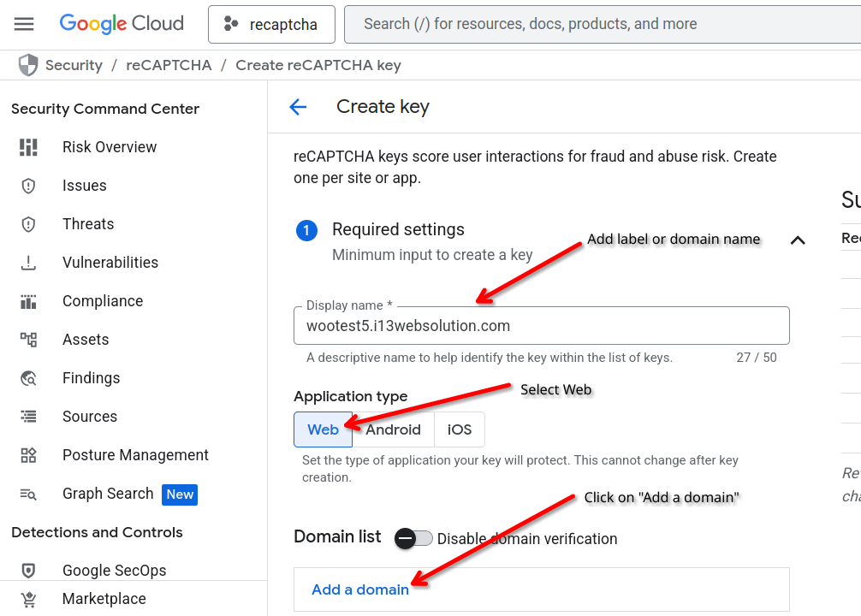This screenshot has width=861, height=616.
Task: Click the 27 / 50 character counter
Action: pos(756,358)
